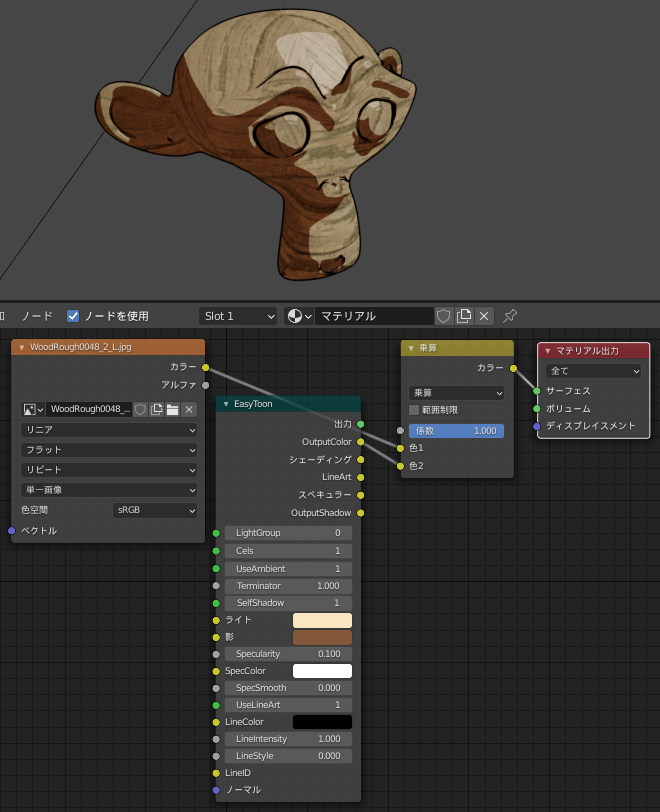Screen dimensions: 660x812
Task: Open the リピート extension dropdown
Action: tap(109, 470)
